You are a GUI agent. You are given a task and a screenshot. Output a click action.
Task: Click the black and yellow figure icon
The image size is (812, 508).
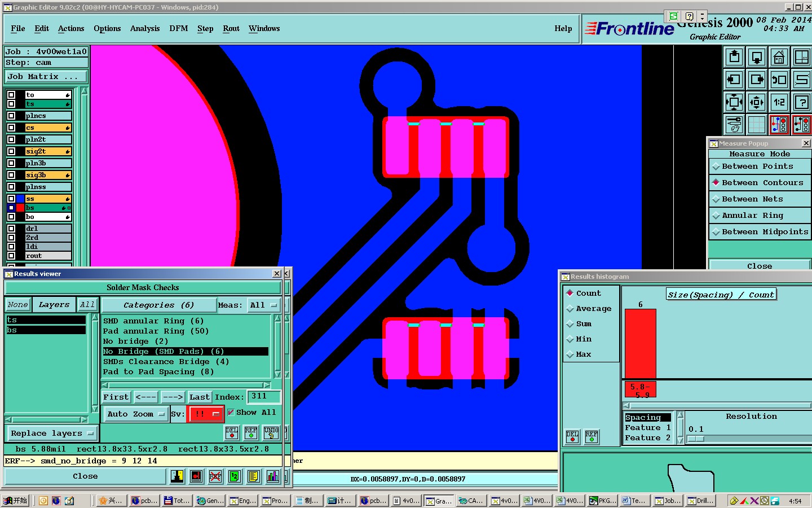coord(177,476)
